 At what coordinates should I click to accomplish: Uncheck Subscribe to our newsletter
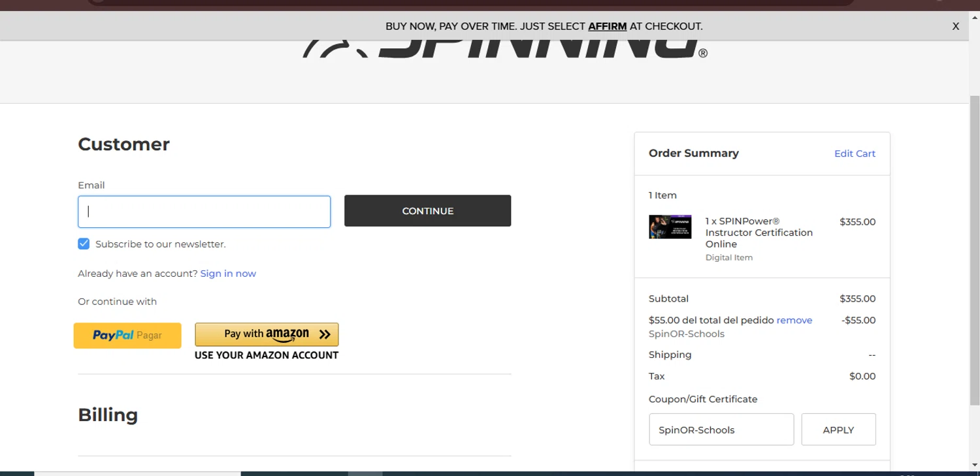[84, 244]
